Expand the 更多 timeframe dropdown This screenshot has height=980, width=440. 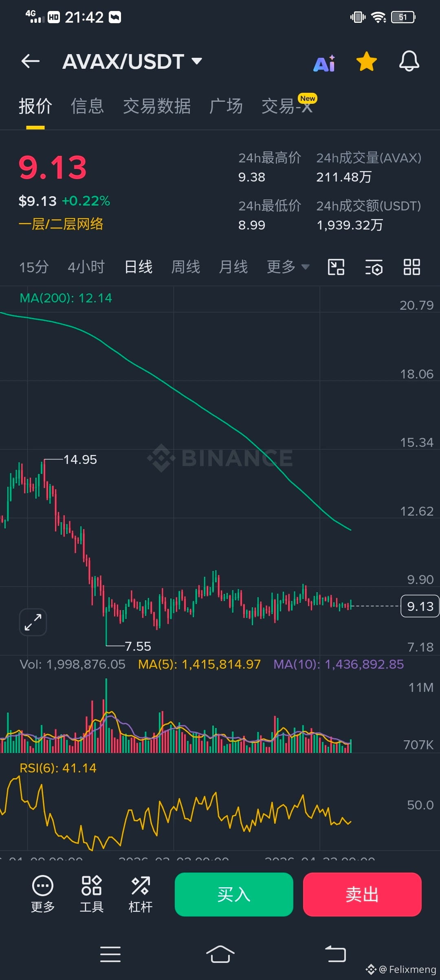click(x=288, y=267)
